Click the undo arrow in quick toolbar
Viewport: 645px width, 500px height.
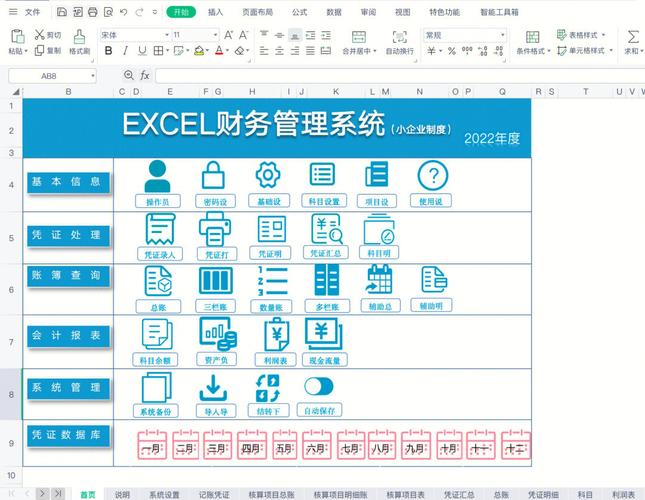click(x=123, y=12)
